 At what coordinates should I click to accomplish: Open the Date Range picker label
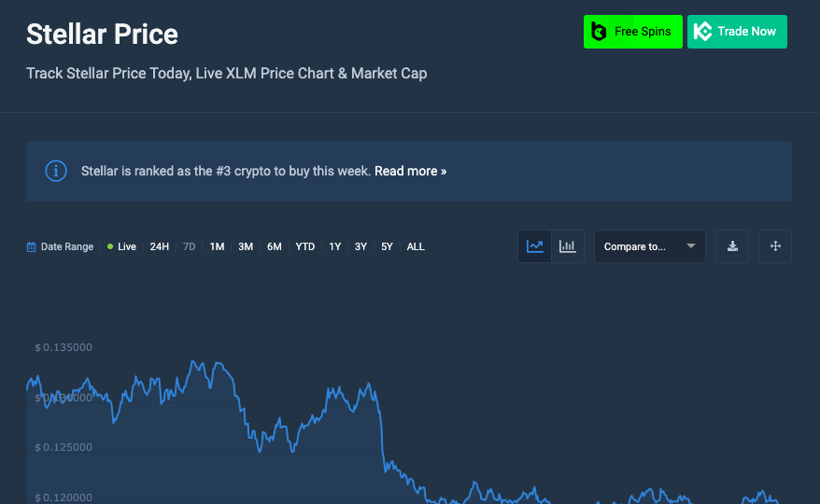click(67, 246)
